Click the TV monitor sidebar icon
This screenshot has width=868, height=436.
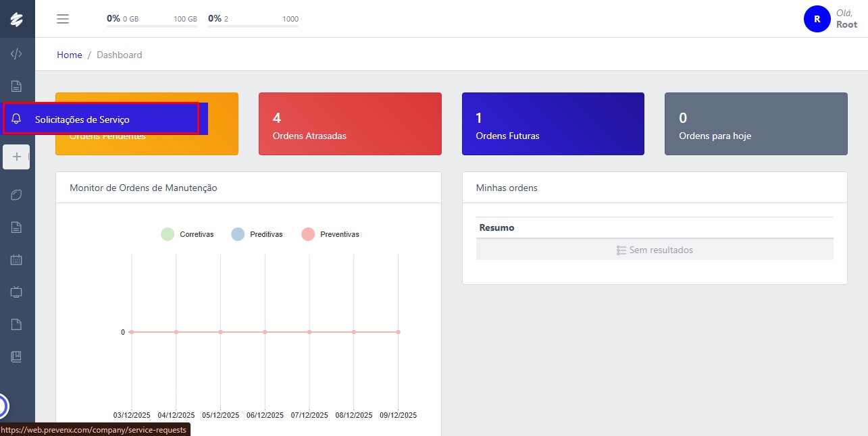click(x=17, y=292)
